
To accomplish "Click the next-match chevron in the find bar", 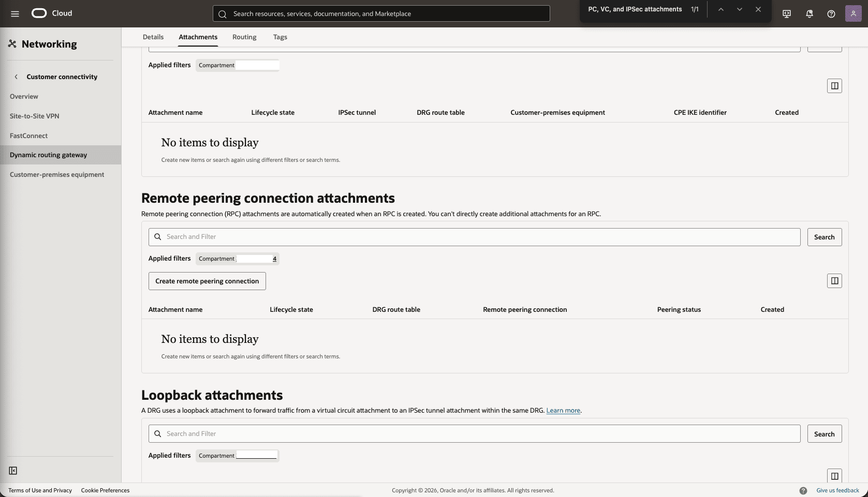I will 739,9.
